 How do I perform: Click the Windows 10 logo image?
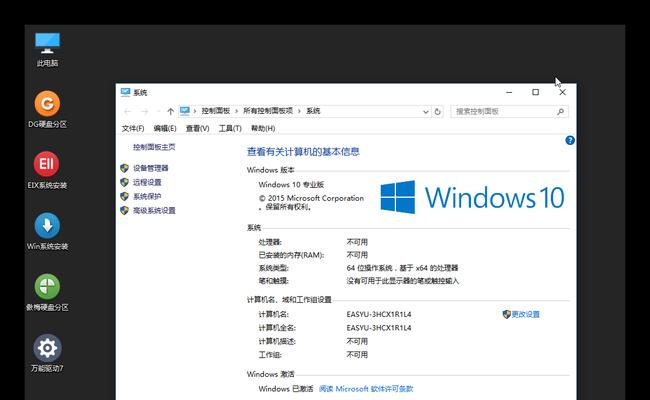473,197
